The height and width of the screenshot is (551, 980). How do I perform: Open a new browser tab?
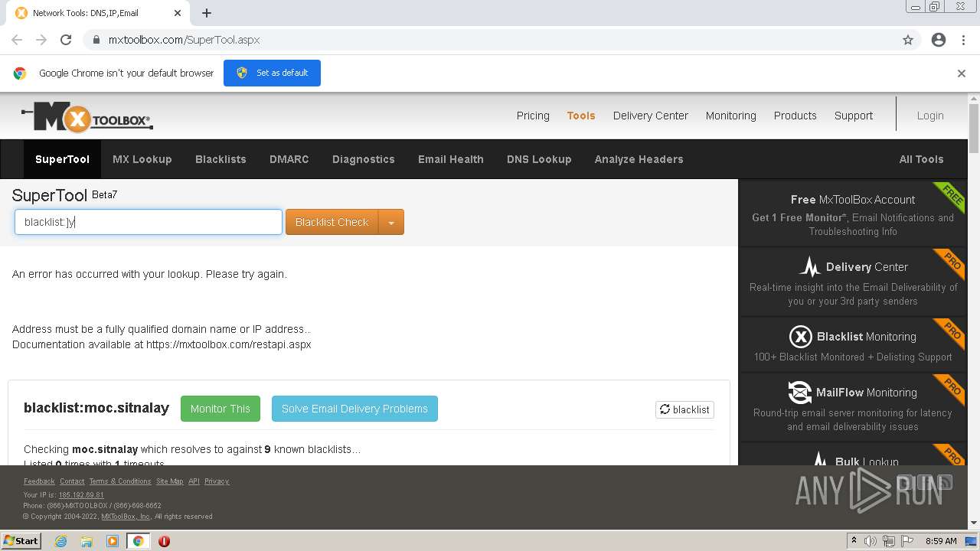207,13
